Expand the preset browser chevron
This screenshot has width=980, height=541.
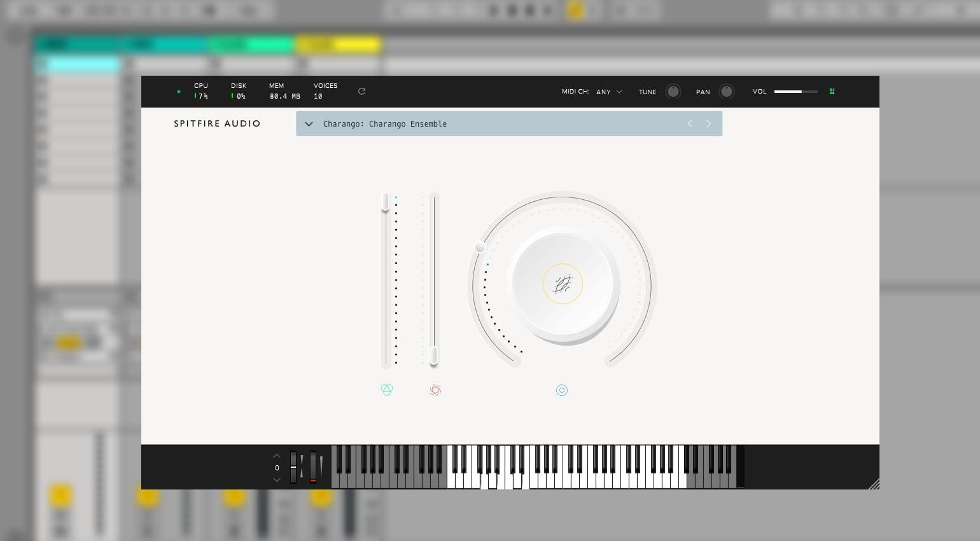pyautogui.click(x=309, y=124)
